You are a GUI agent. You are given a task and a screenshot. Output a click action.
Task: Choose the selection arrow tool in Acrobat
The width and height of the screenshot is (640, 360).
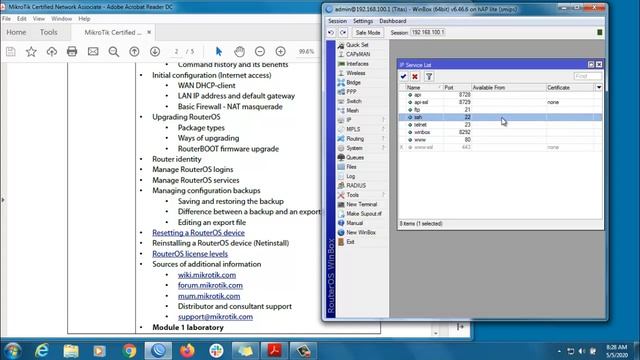[219, 51]
